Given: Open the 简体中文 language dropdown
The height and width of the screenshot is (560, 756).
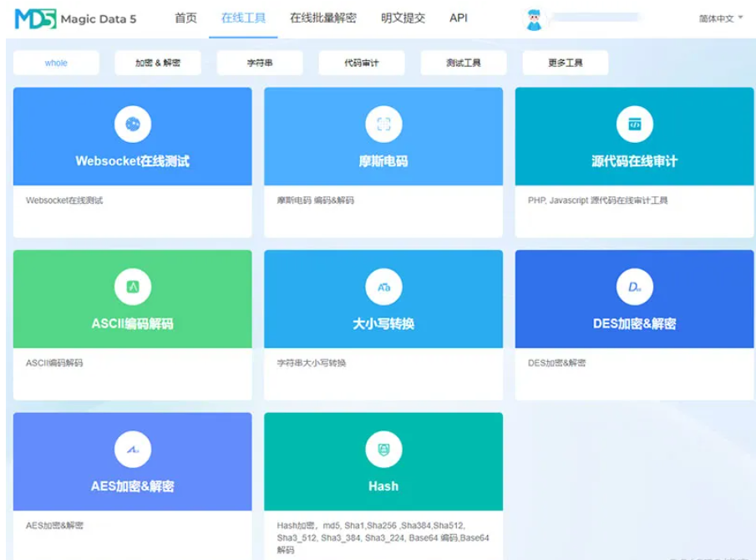Looking at the screenshot, I should (x=720, y=18).
